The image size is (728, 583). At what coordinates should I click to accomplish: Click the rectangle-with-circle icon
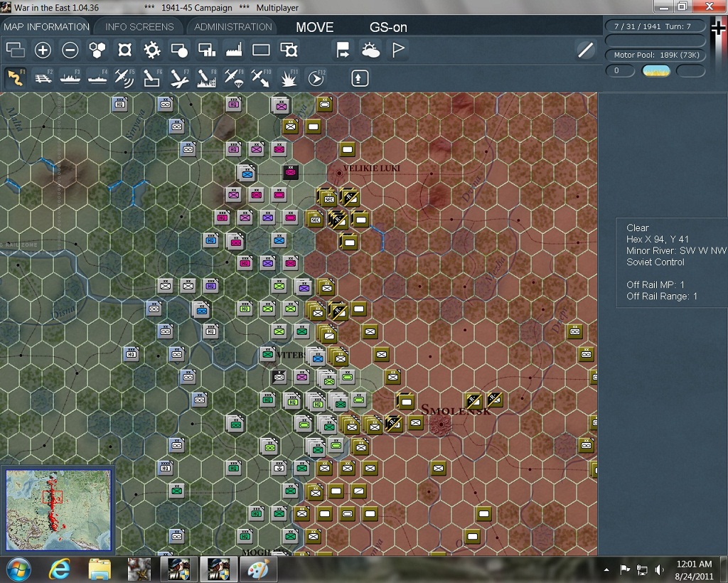pos(179,50)
